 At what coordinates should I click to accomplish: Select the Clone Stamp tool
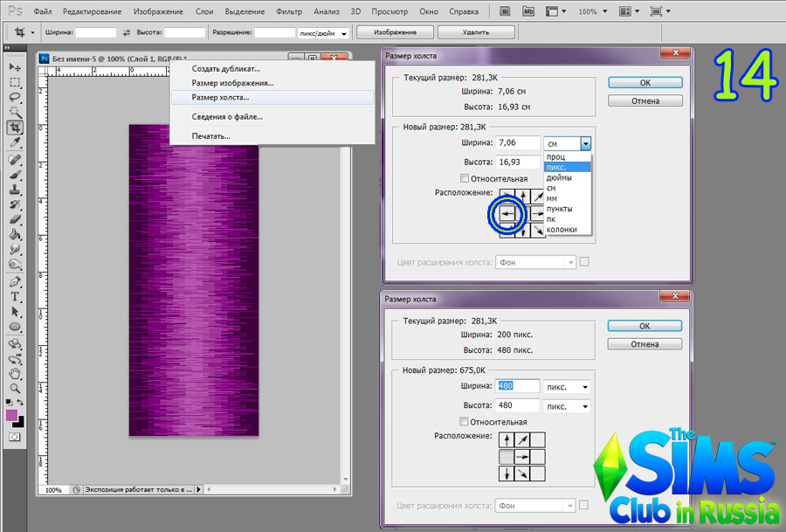pyautogui.click(x=15, y=189)
